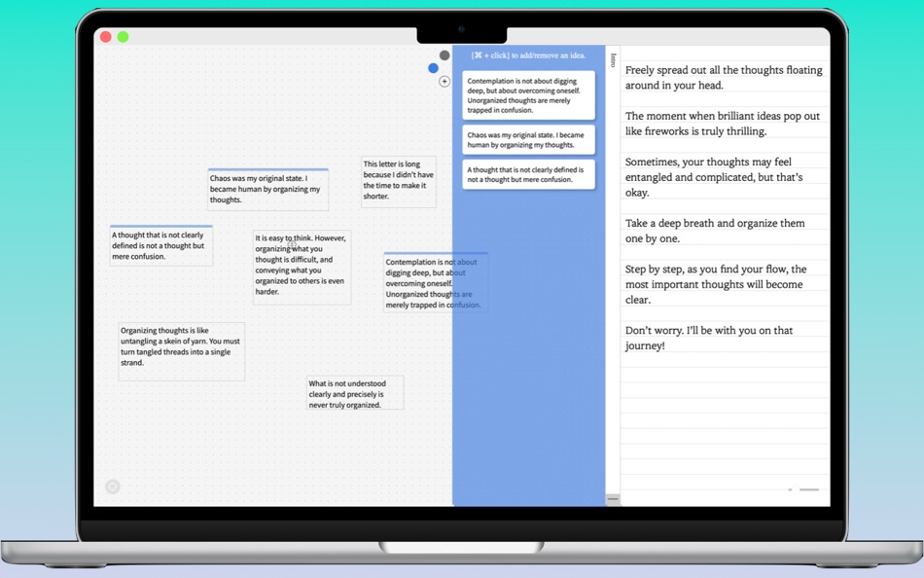Click the note 'This letter is long'
The width and height of the screenshot is (924, 578).
[x=398, y=181]
